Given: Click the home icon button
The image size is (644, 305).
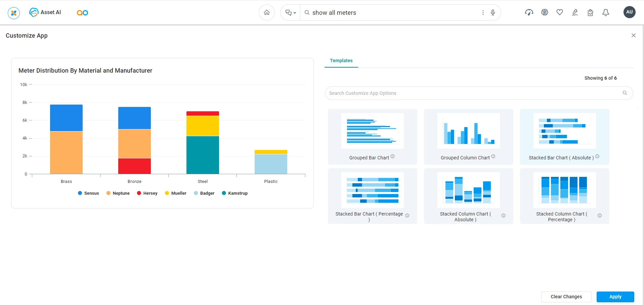Looking at the screenshot, I should [x=266, y=12].
